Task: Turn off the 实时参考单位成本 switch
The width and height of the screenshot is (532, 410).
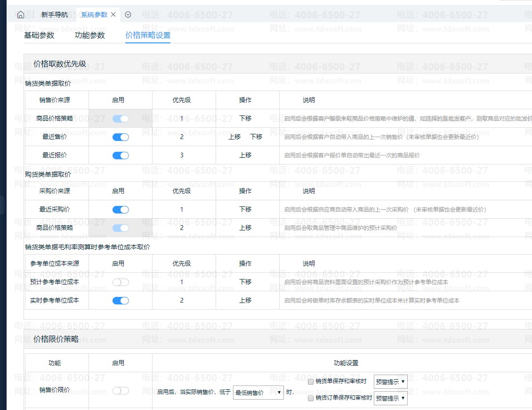Action: click(x=121, y=301)
